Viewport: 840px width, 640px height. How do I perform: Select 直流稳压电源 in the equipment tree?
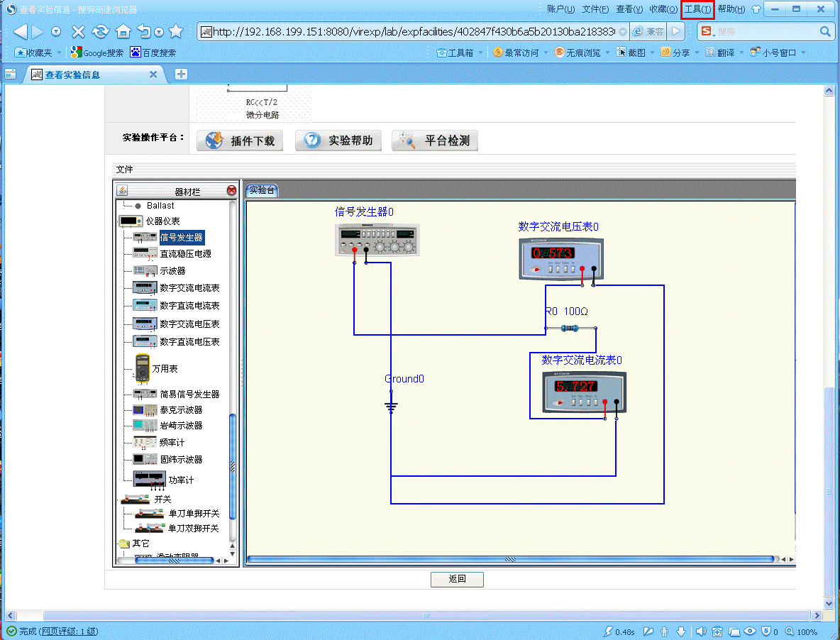tap(185, 254)
